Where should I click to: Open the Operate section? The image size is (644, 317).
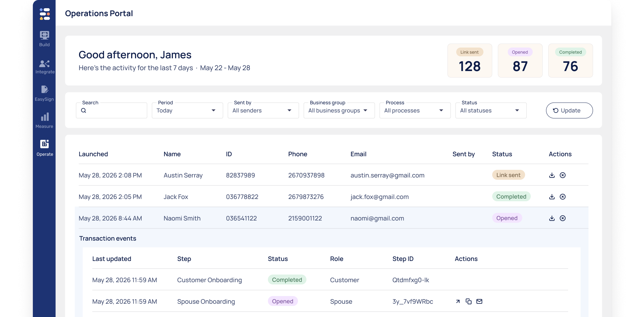(x=45, y=148)
